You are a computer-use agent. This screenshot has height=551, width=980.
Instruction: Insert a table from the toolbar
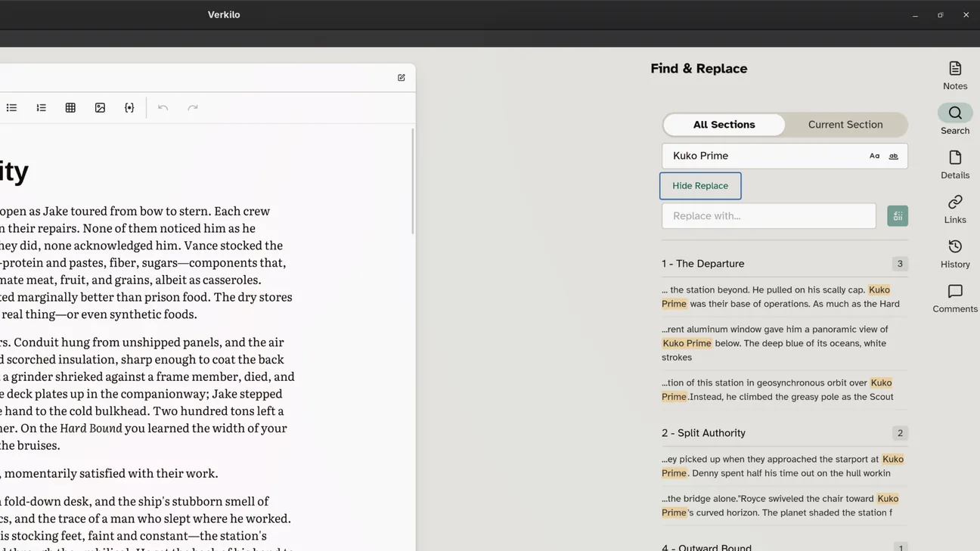(70, 108)
